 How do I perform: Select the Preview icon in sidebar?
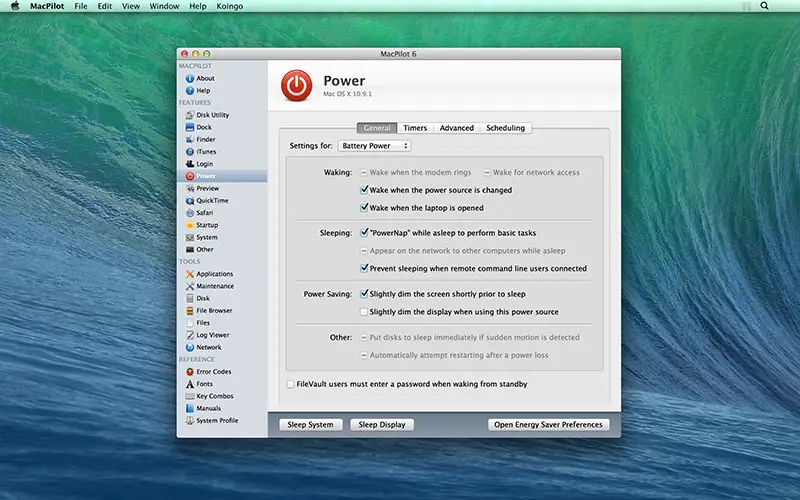190,188
